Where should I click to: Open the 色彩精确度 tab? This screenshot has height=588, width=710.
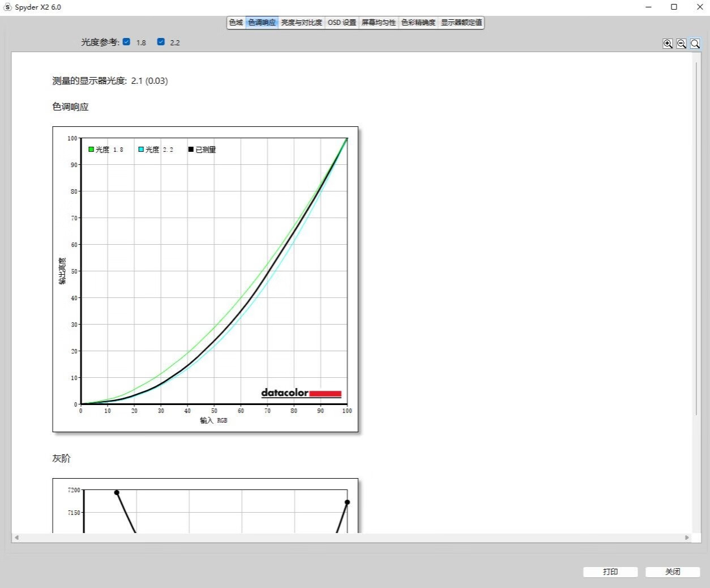click(418, 23)
